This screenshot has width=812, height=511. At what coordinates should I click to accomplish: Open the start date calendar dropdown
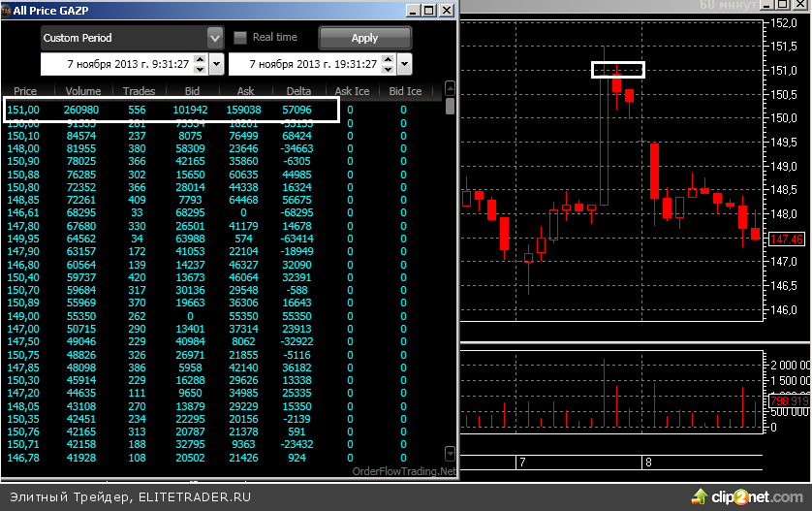point(216,65)
